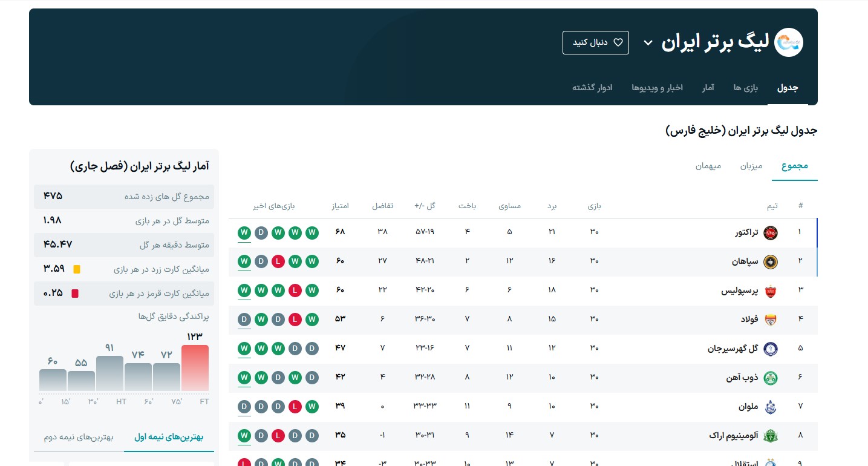Click the red L result in ملوان row
The width and height of the screenshot is (868, 466).
[295, 407]
